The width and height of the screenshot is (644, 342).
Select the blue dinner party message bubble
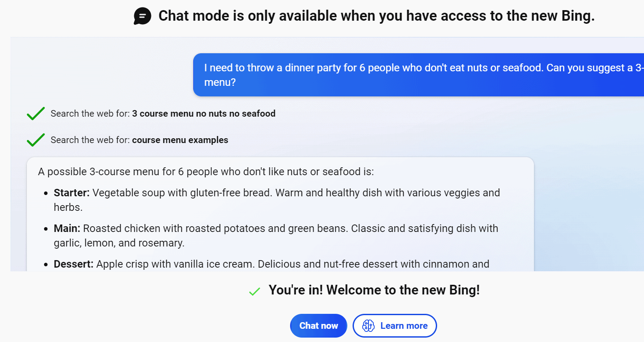click(418, 75)
